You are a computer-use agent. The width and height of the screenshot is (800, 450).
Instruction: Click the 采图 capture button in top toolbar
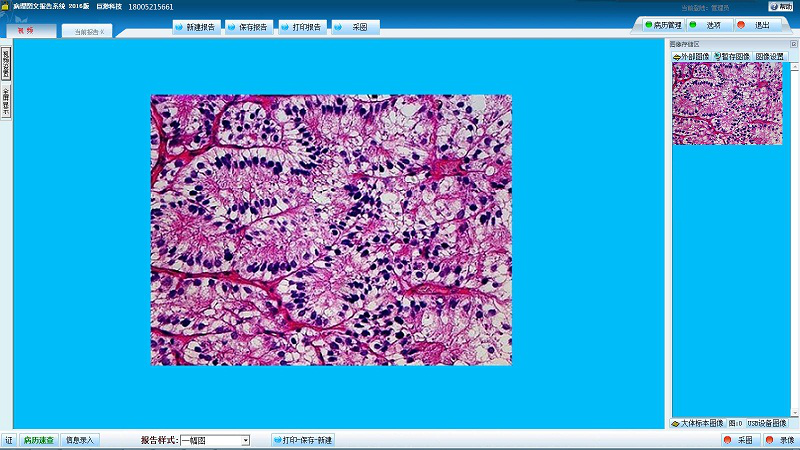354,27
